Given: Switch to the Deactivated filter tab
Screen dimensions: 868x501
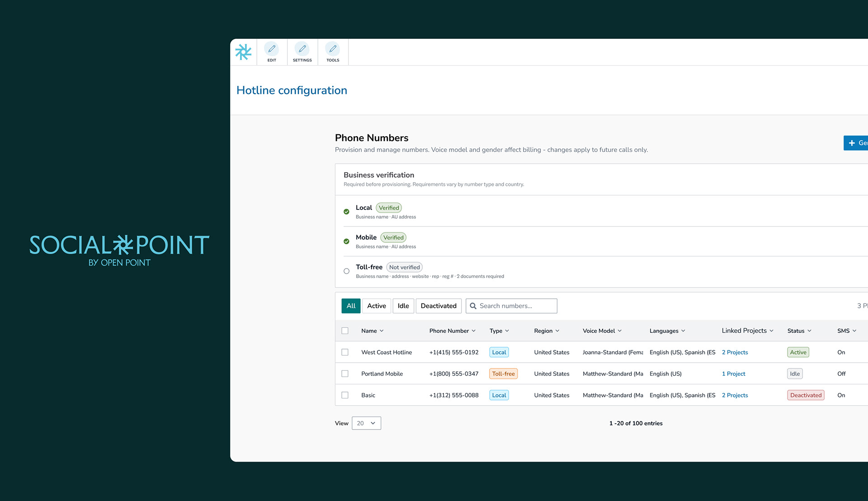Looking at the screenshot, I should 438,306.
